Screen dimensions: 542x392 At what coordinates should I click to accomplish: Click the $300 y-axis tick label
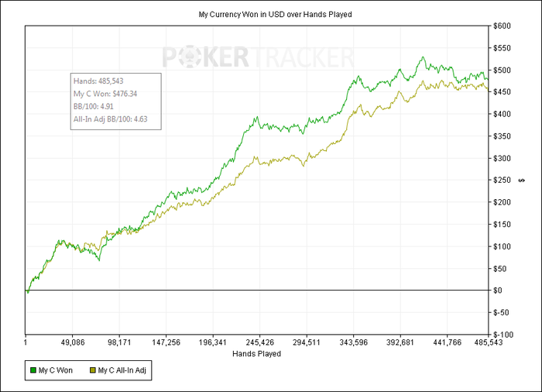pos(502,159)
